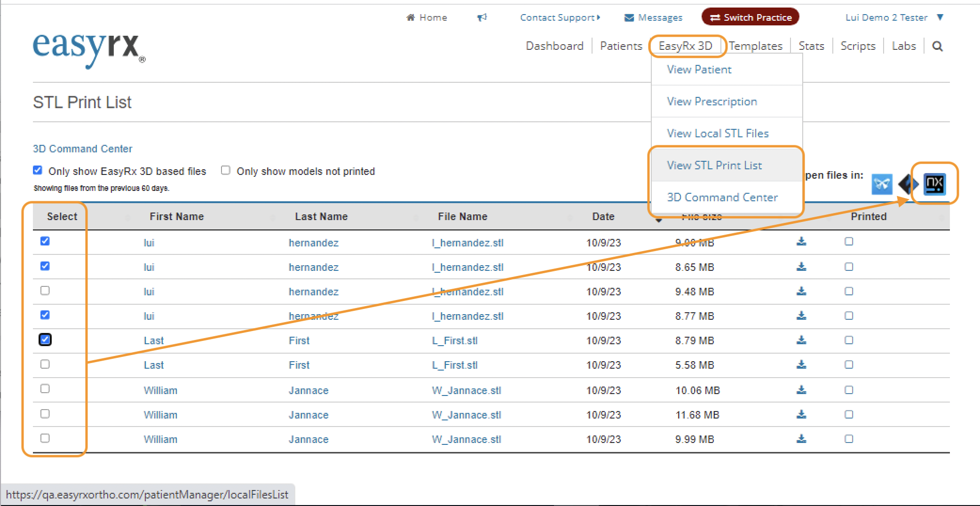Choose View Local STL Files

(727, 134)
